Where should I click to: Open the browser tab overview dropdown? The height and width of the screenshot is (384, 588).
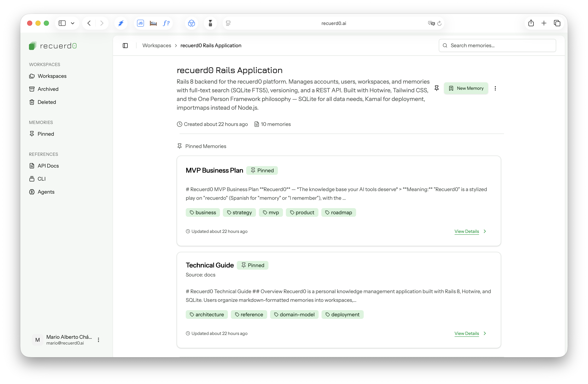click(x=73, y=23)
